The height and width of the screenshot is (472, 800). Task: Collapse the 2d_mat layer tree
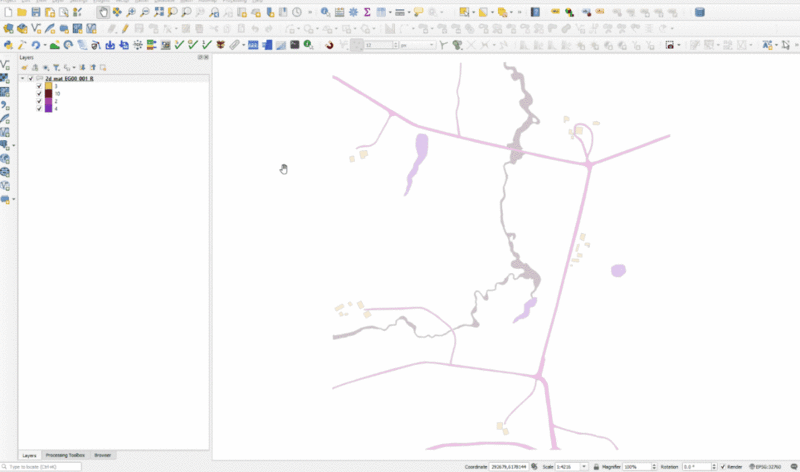point(23,77)
